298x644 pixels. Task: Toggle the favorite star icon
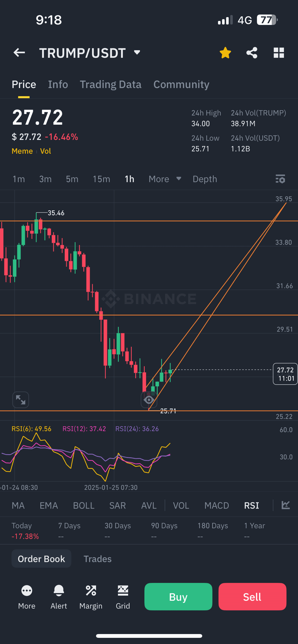pyautogui.click(x=225, y=53)
